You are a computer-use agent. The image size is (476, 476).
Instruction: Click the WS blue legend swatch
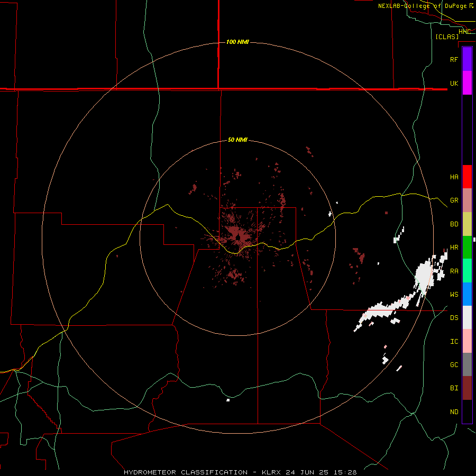[x=467, y=294]
